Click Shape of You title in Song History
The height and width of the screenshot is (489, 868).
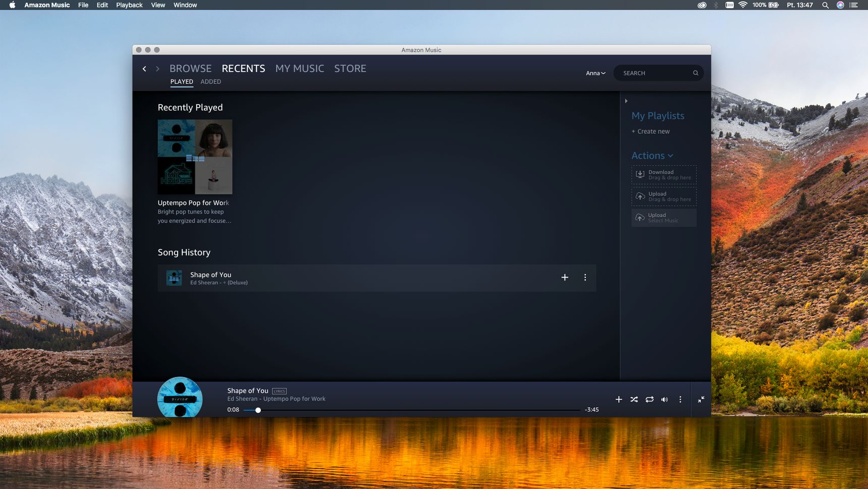coord(210,275)
